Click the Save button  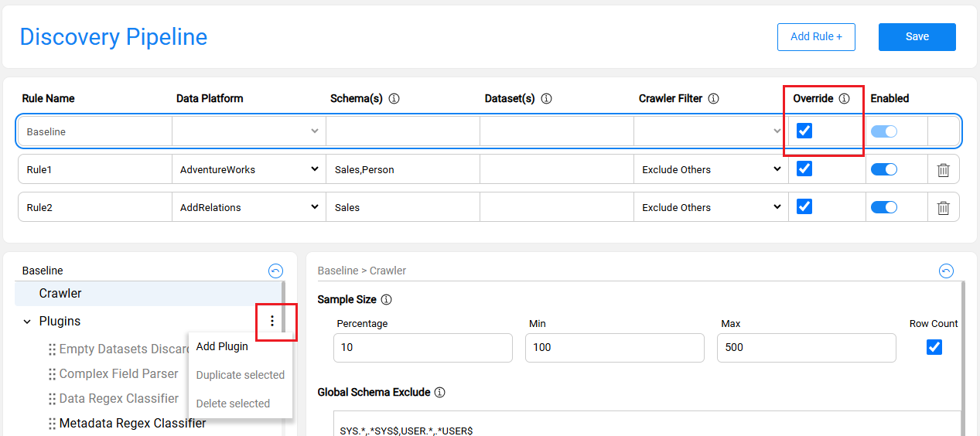point(917,36)
